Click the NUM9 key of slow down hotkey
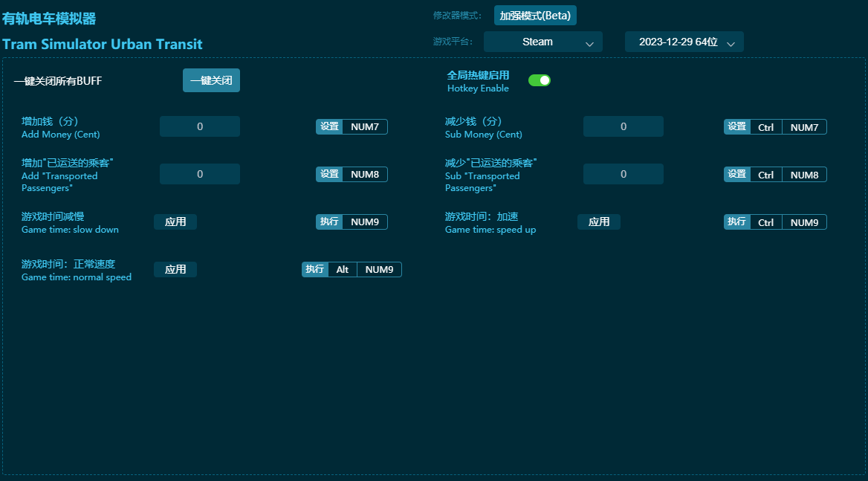 point(365,222)
